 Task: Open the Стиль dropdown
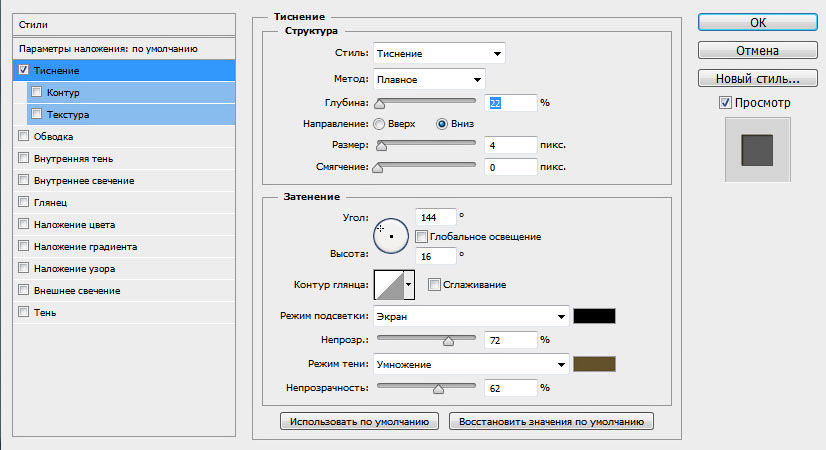[439, 53]
